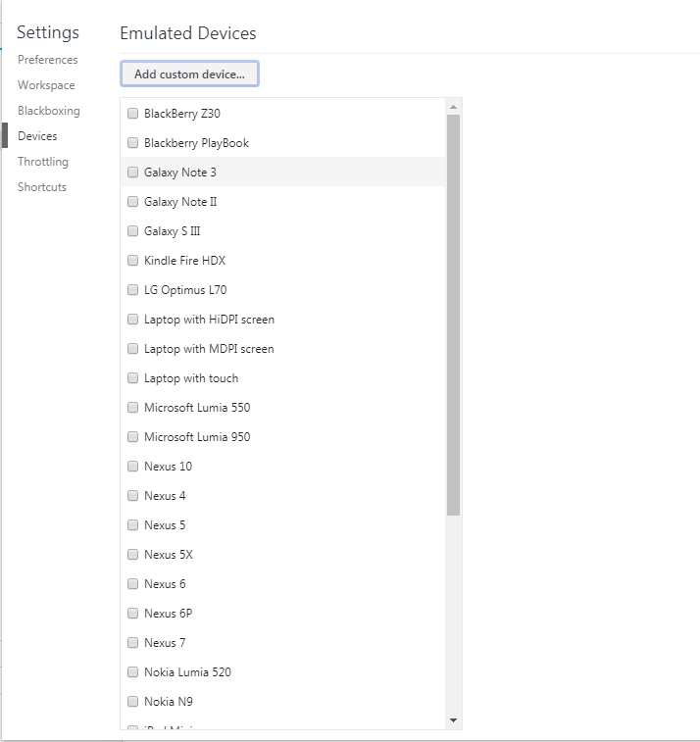Check Nokia Lumia 520 checkbox
The height and width of the screenshot is (742, 700).
(x=133, y=671)
